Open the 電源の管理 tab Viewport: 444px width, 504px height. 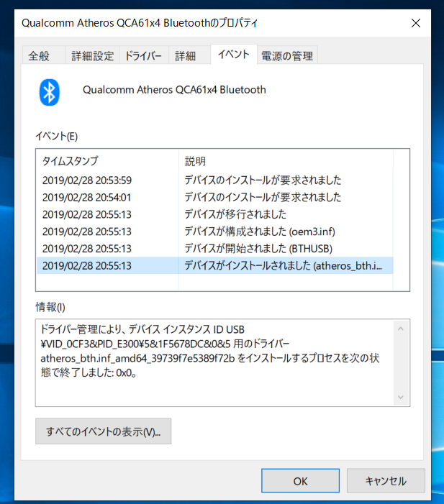[x=287, y=55]
